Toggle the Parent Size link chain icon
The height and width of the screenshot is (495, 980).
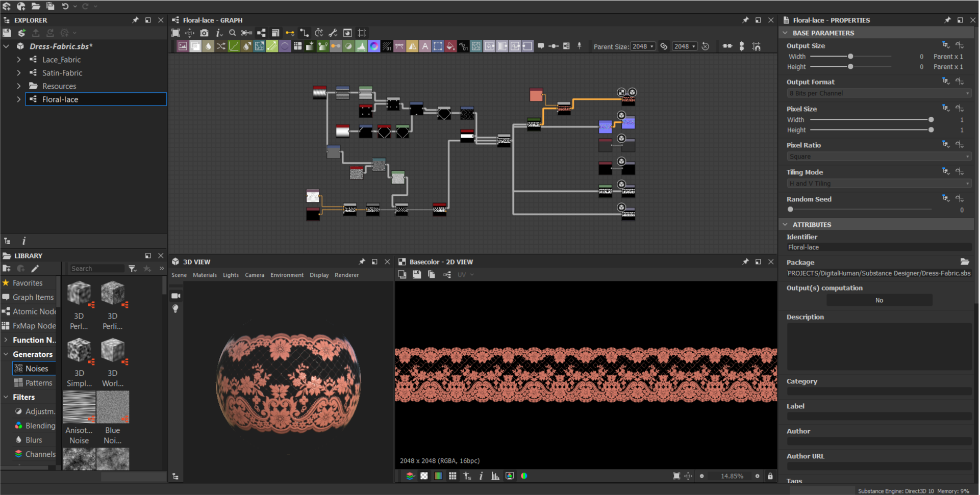(x=664, y=46)
